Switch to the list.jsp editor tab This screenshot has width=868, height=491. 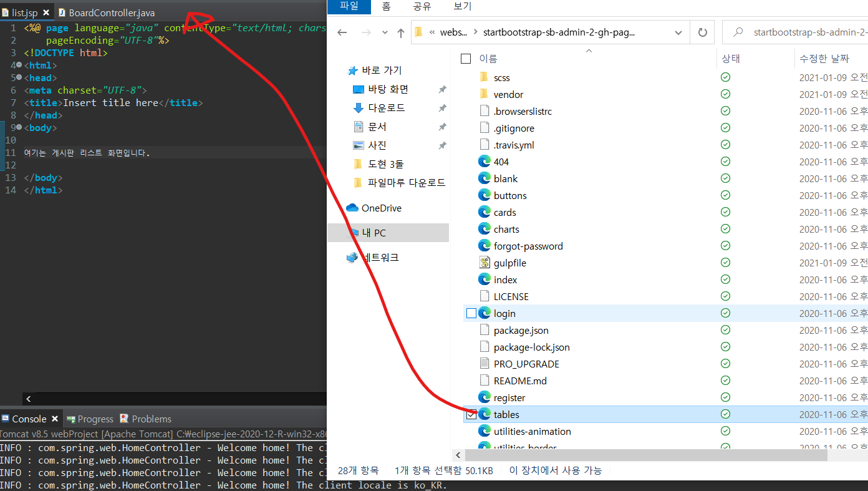(x=24, y=12)
